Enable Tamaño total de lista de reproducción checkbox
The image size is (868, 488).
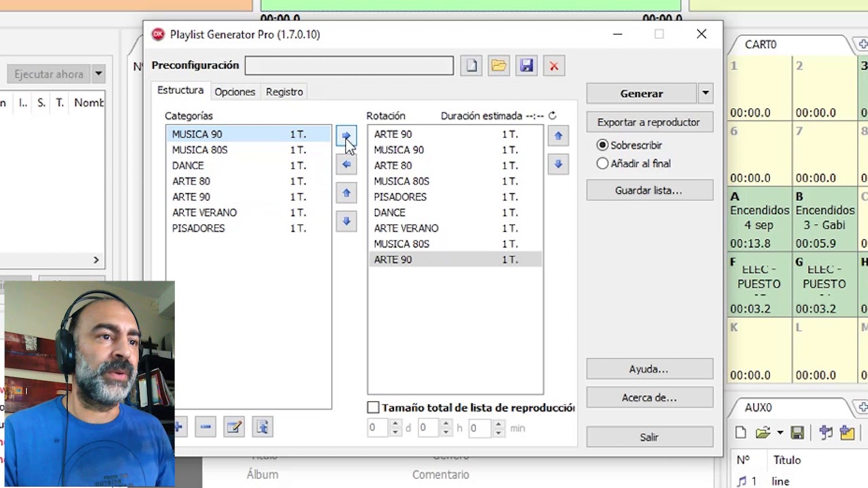373,407
